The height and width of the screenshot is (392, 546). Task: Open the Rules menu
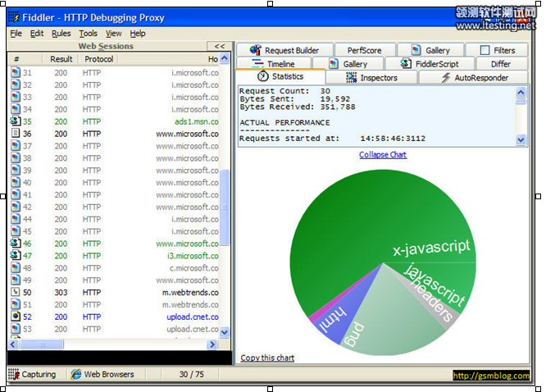coord(61,34)
